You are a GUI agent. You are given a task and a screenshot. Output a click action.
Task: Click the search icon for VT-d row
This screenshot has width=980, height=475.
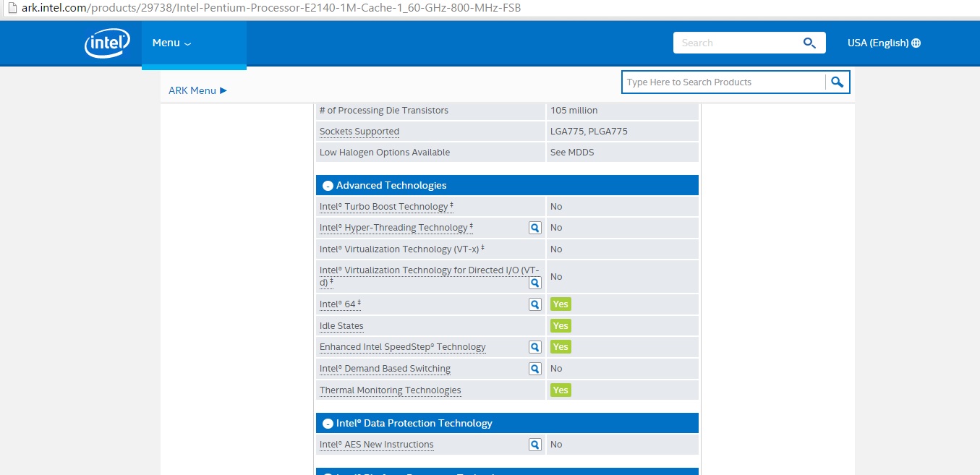click(x=535, y=283)
